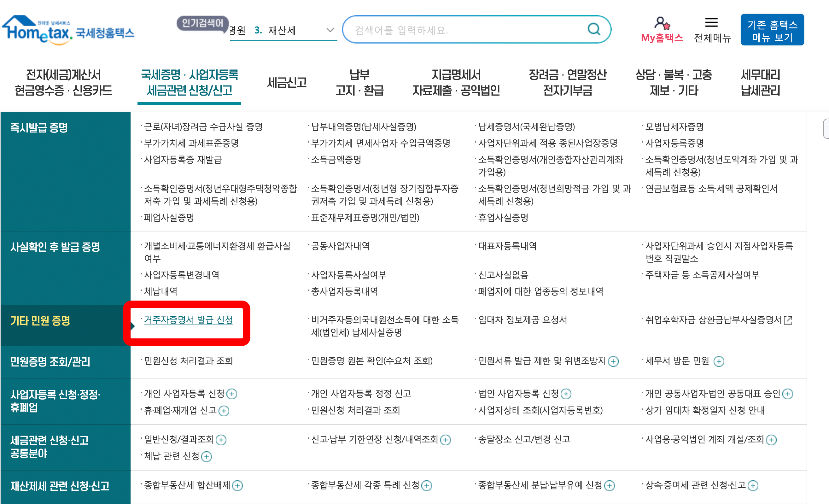Viewport: 829px width, 504px height.
Task: Open 임대차 정보제공 요청서 link
Action: [523, 320]
